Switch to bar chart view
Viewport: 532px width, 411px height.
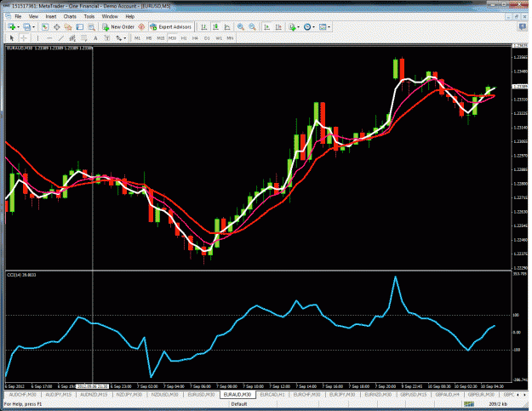(204, 26)
